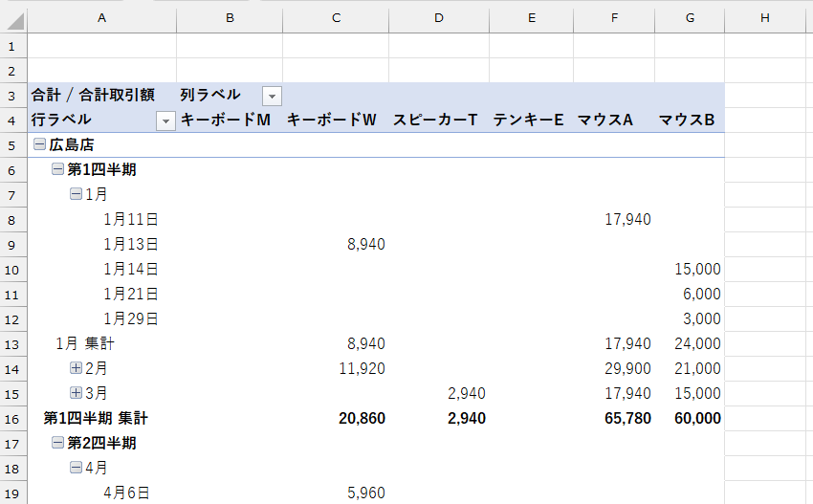This screenshot has height=504, width=813.
Task: Open the 行ラベル filter dropdown
Action: pos(165,121)
